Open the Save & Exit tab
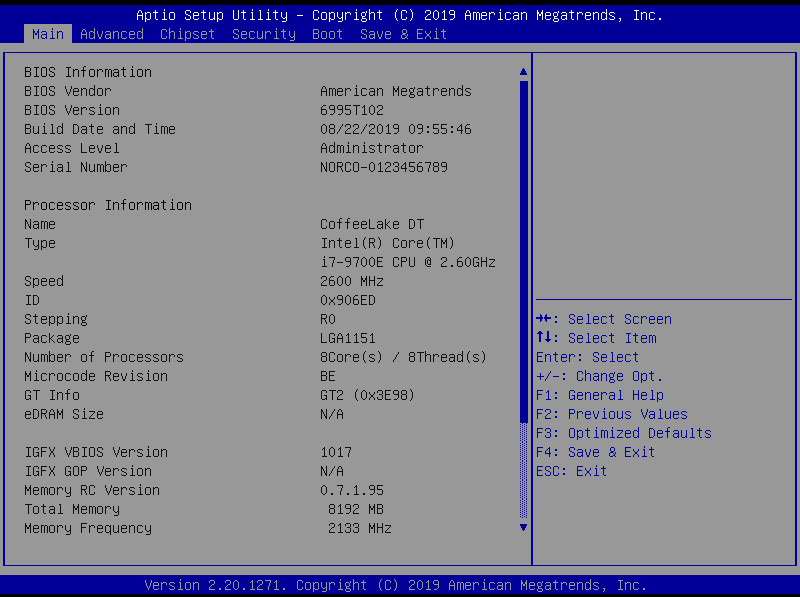The image size is (800, 597). pyautogui.click(x=403, y=34)
